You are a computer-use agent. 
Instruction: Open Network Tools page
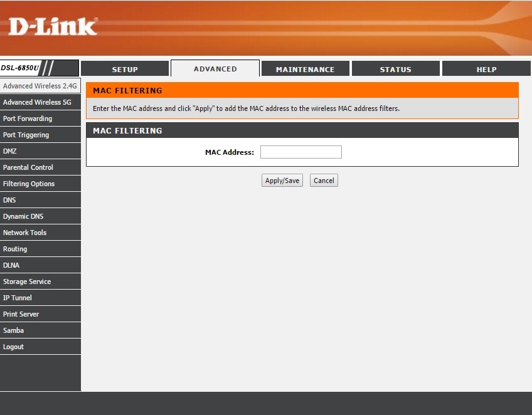pyautogui.click(x=25, y=233)
